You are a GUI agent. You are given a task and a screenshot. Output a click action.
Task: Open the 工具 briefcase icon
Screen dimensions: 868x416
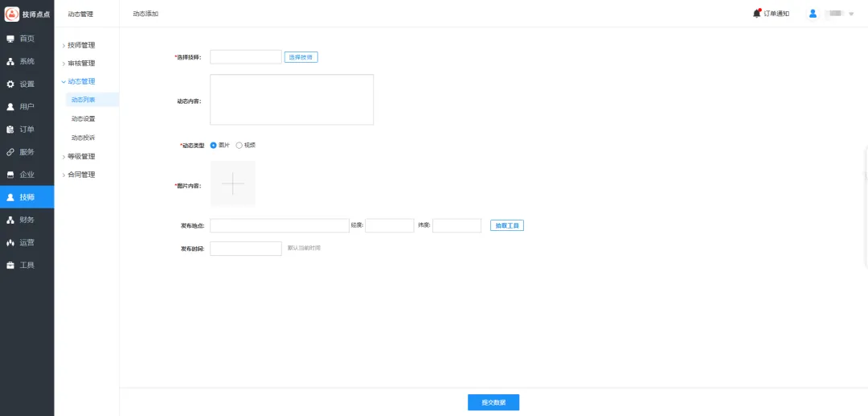click(x=10, y=265)
